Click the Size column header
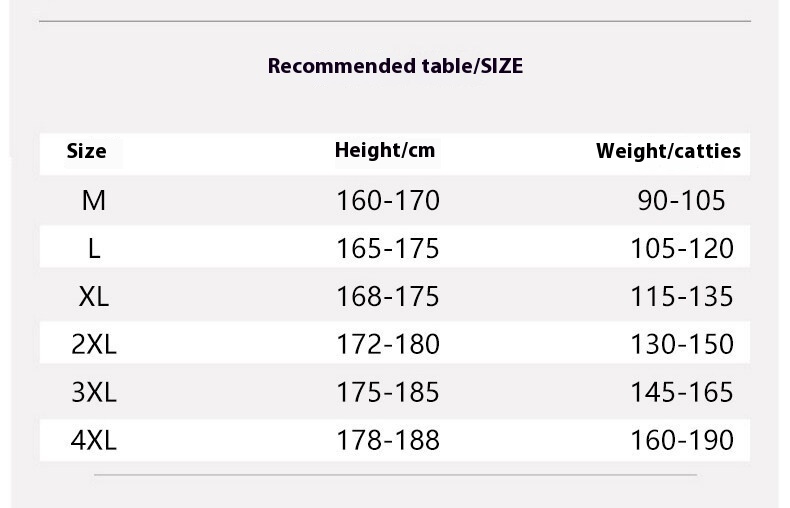 coord(86,152)
